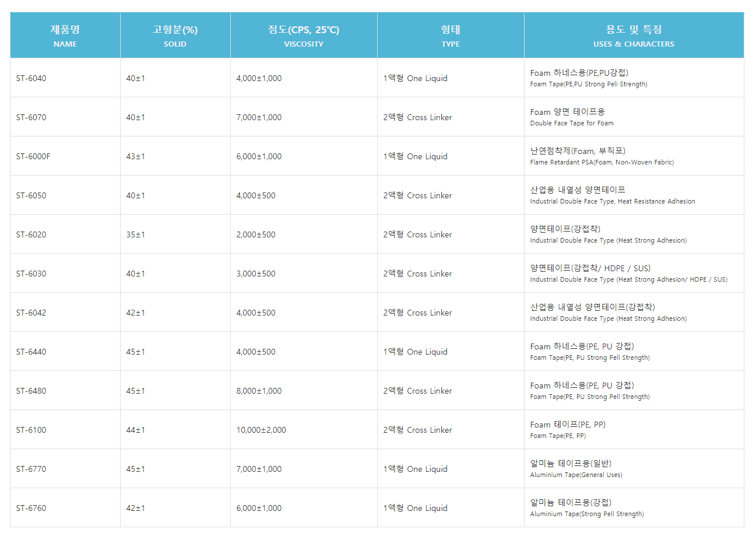
Task: Select product name ST-6050
Action: [x=31, y=195]
